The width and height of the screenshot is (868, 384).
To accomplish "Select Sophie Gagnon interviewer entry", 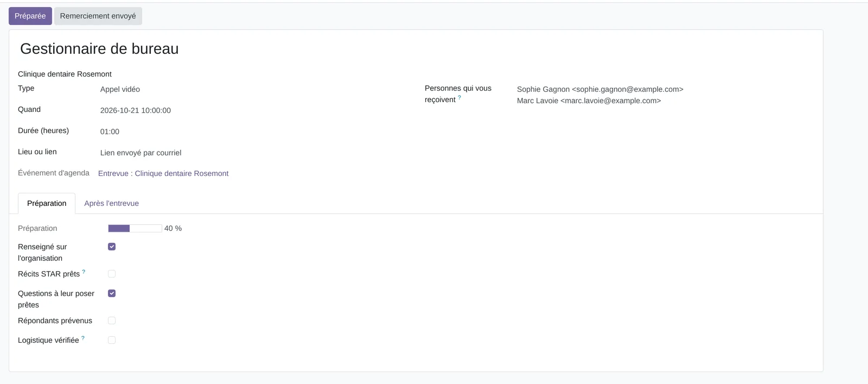I will (x=600, y=89).
